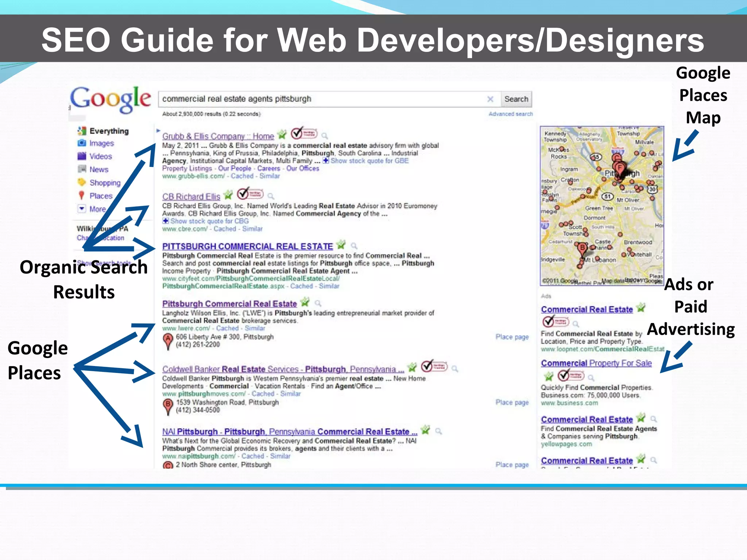
Task: Click checkmark badge beside Grubb & Ellis result
Action: tap(304, 133)
